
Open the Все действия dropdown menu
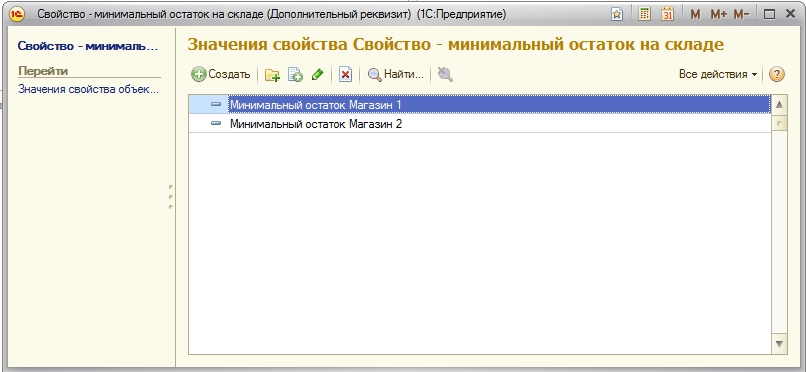[x=718, y=75]
